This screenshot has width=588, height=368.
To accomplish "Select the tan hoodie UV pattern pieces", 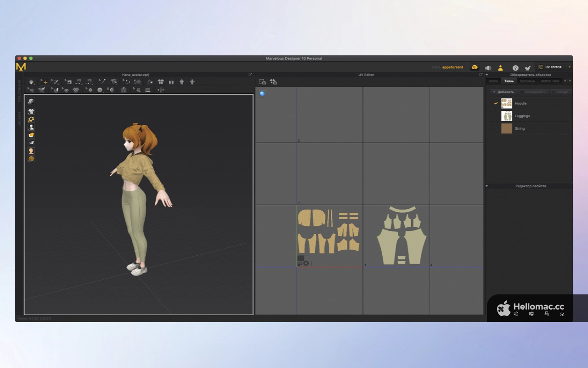I will [328, 231].
